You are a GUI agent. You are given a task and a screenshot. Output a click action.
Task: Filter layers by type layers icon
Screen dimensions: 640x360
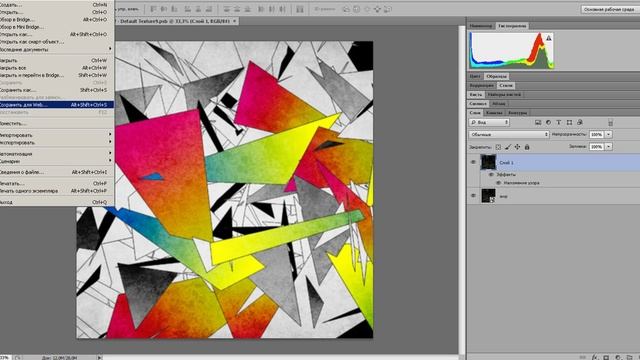[x=559, y=122]
